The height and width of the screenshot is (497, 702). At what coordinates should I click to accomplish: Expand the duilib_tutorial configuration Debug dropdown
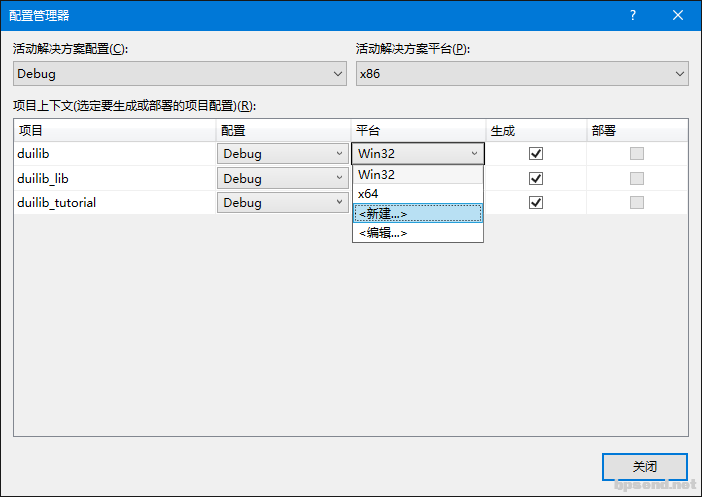(282, 202)
